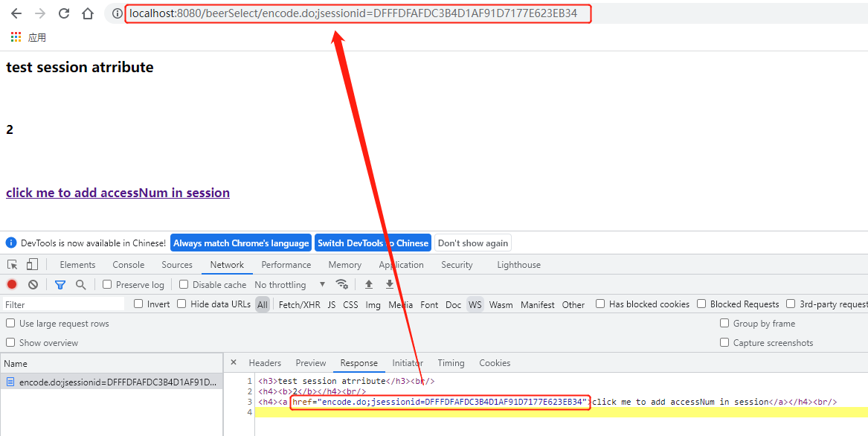868x436 pixels.
Task: Switch to the Console tab
Action: click(x=128, y=264)
